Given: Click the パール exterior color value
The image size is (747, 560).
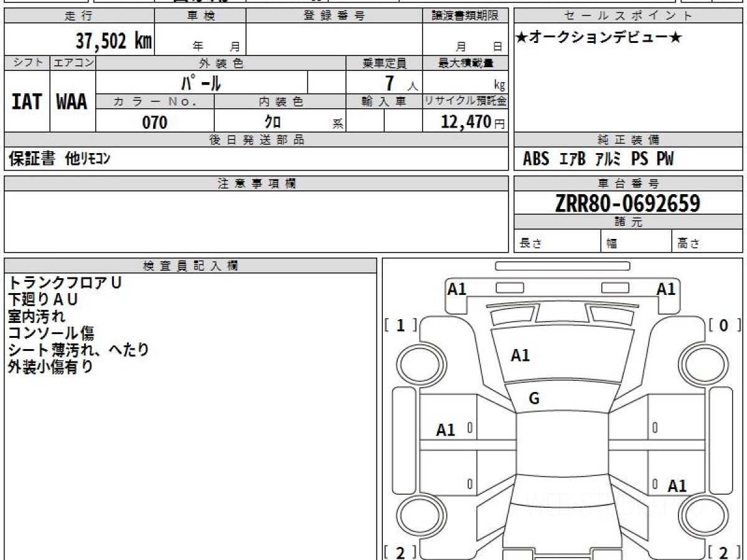Looking at the screenshot, I should (201, 82).
